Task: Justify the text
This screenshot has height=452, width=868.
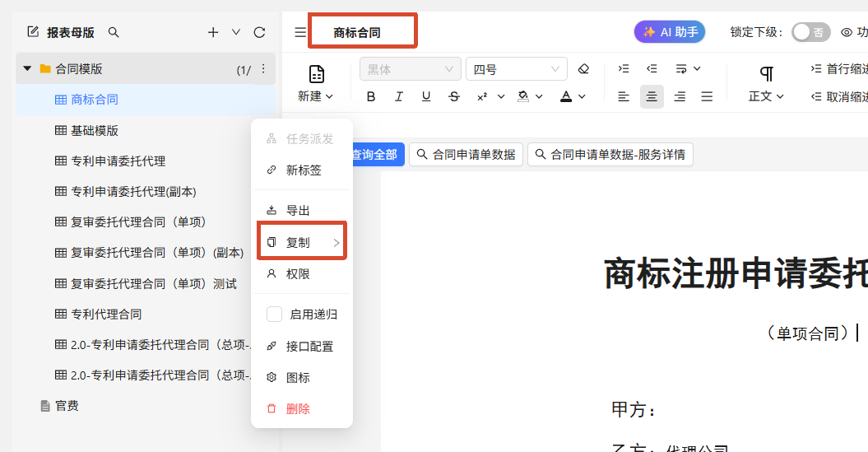Action: point(707,96)
